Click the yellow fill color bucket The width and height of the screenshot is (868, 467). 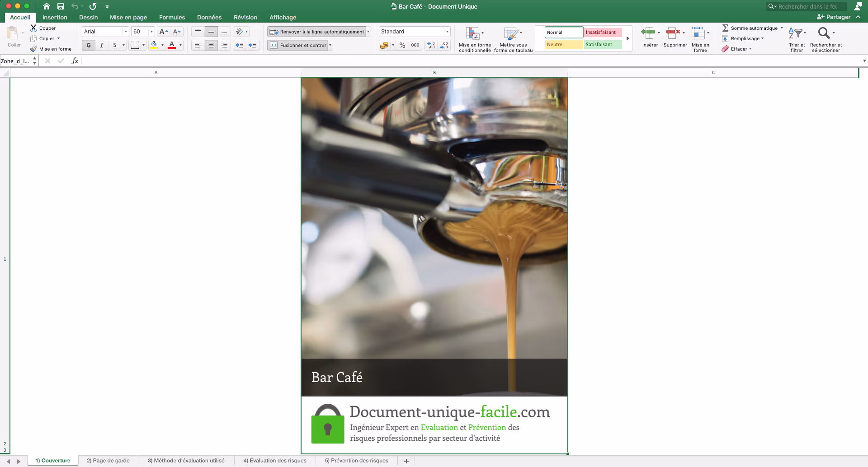(x=154, y=45)
